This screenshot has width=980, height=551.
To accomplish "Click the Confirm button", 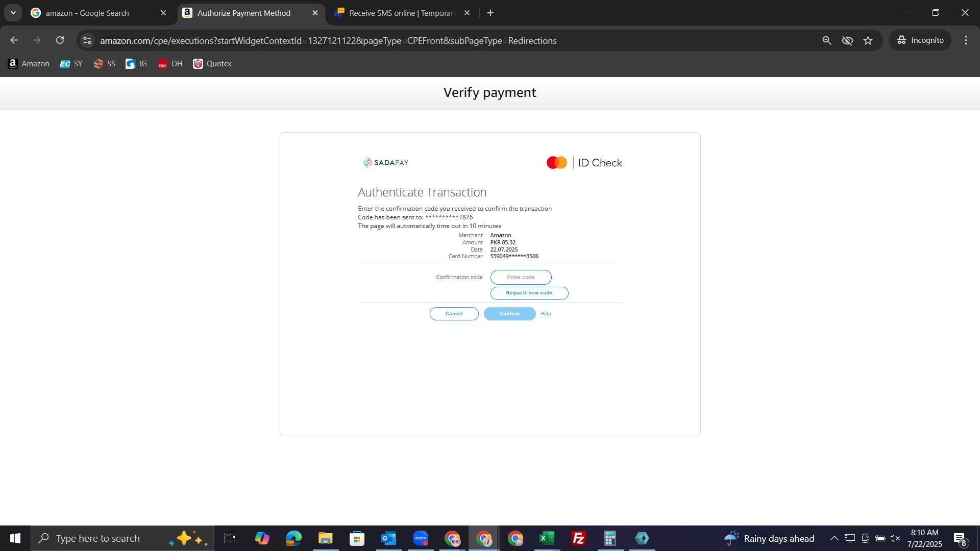I will pos(509,314).
